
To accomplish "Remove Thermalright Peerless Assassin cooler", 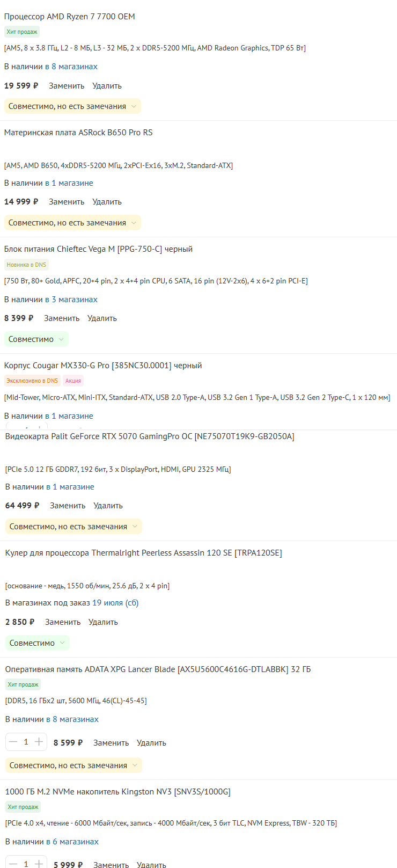I will tap(103, 622).
